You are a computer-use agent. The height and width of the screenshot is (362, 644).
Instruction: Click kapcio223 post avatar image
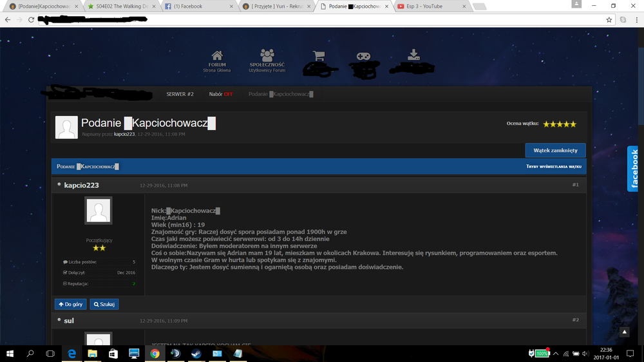click(98, 211)
